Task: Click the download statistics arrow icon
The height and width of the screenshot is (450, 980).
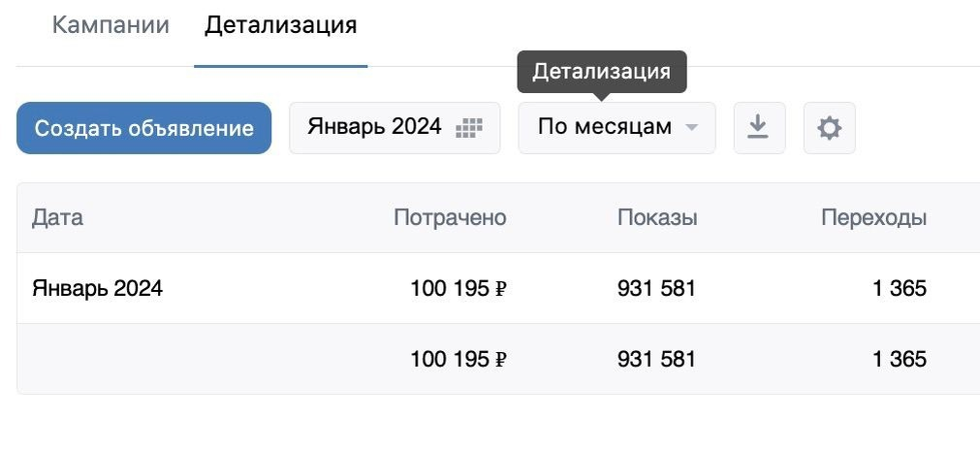Action: pos(759,127)
